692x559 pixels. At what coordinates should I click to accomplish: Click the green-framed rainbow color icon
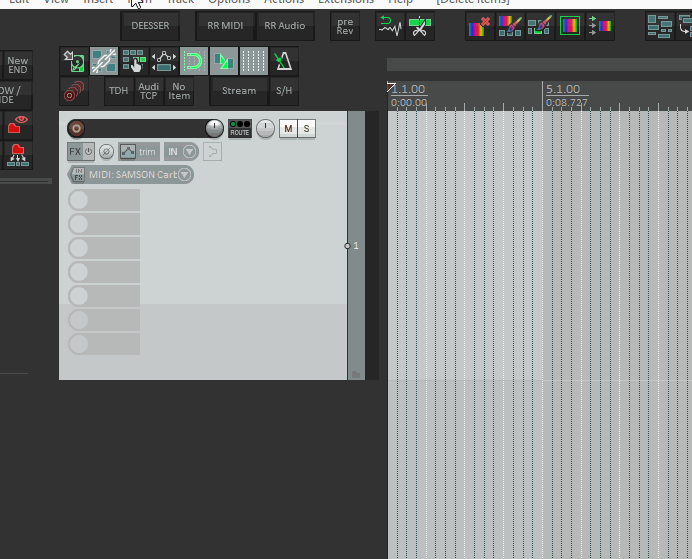tap(569, 26)
